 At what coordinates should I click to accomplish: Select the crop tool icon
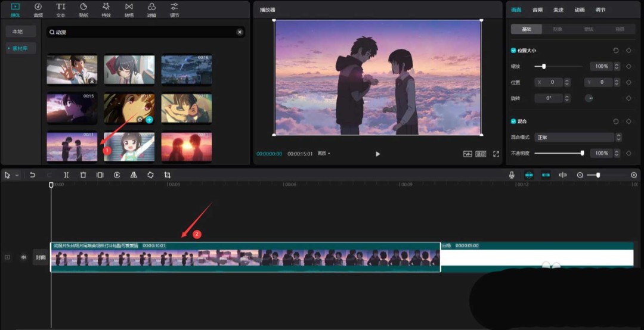[x=167, y=175]
